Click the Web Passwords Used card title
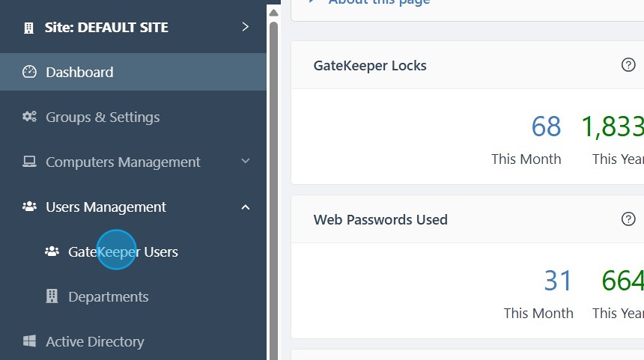The image size is (644, 360). pos(380,219)
